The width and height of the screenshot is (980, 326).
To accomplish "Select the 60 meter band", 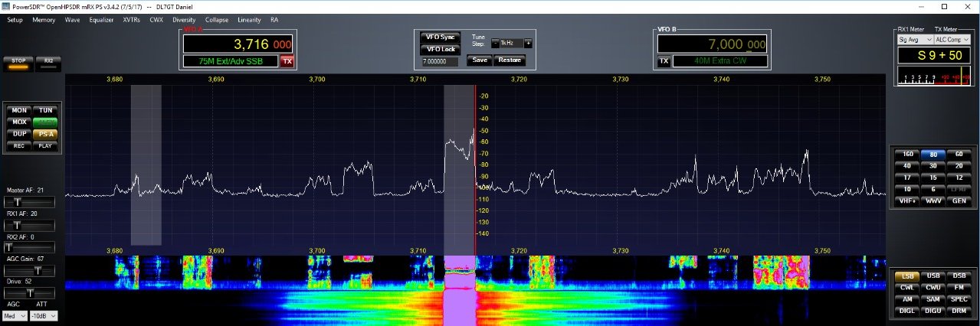I will pos(959,154).
